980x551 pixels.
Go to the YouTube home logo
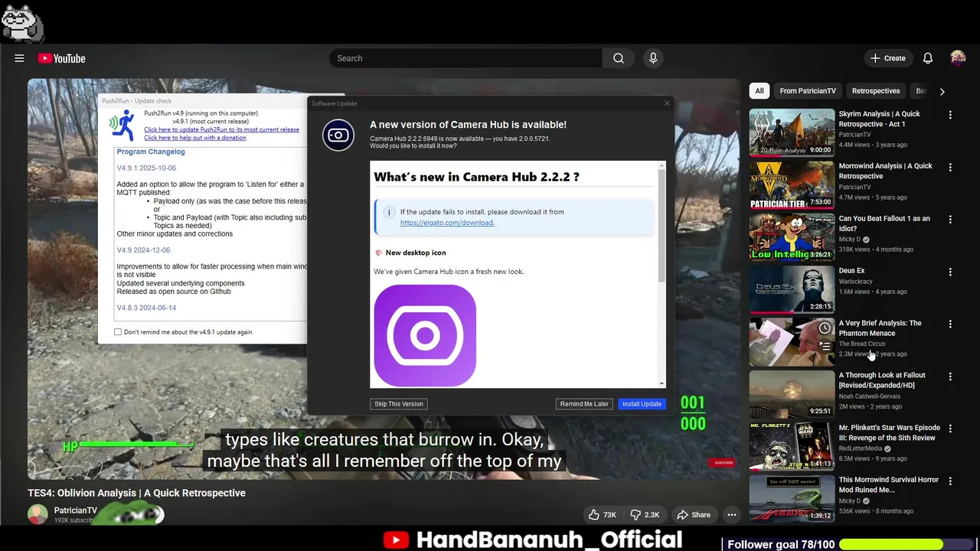point(61,58)
